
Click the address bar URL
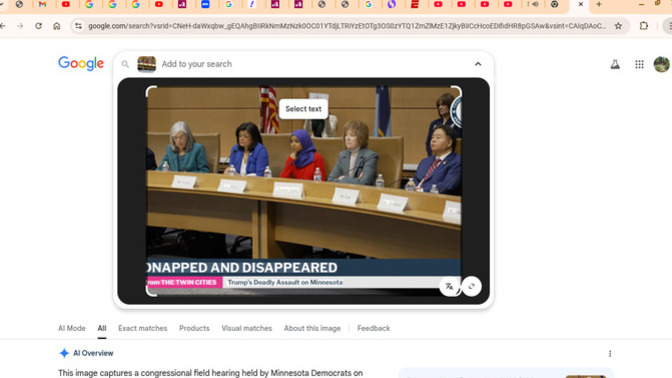[347, 26]
